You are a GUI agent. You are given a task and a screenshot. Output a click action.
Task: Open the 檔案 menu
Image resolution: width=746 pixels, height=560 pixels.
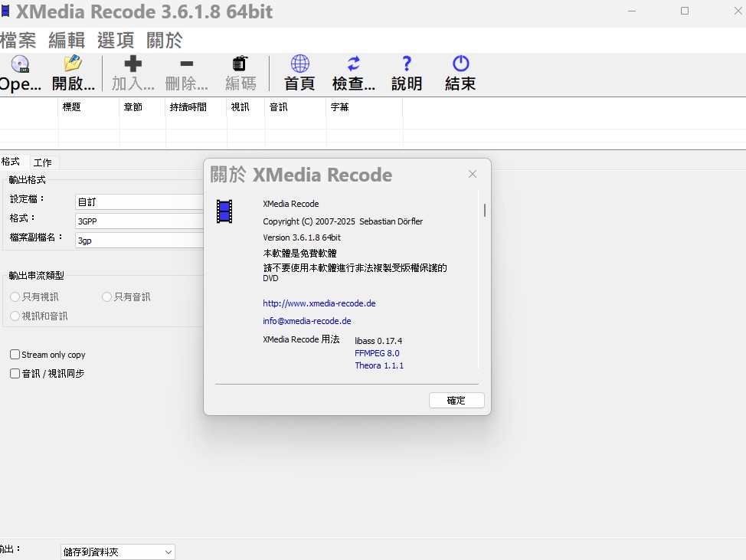point(18,41)
